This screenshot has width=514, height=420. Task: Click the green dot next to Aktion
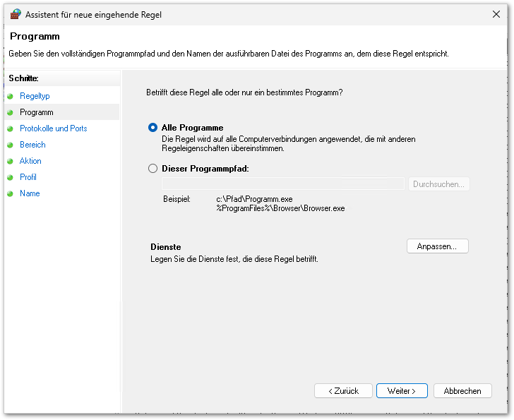coord(10,161)
